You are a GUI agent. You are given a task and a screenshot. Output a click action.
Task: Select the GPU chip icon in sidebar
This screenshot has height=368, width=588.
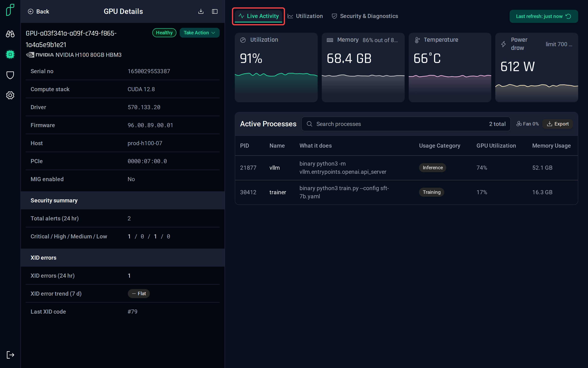pyautogui.click(x=10, y=54)
